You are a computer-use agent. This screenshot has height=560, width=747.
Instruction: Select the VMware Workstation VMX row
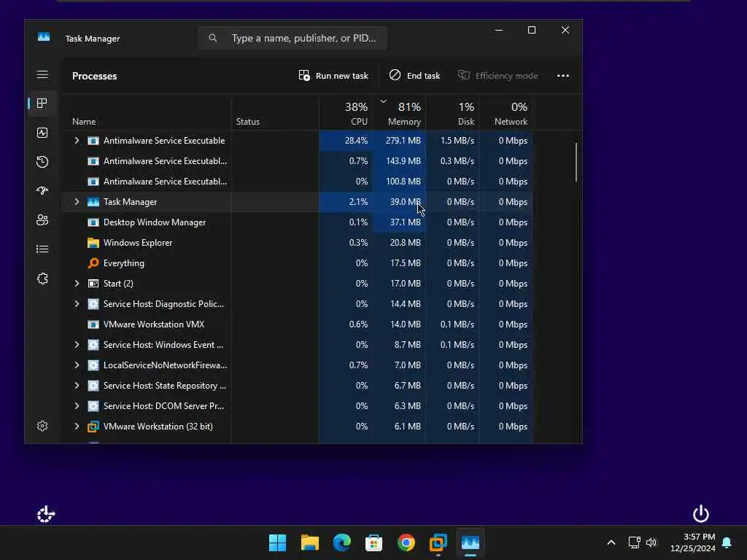click(x=297, y=324)
